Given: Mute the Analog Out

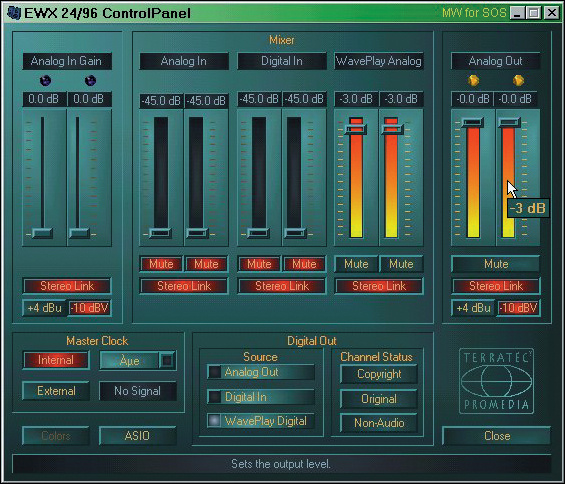Looking at the screenshot, I should 496,264.
